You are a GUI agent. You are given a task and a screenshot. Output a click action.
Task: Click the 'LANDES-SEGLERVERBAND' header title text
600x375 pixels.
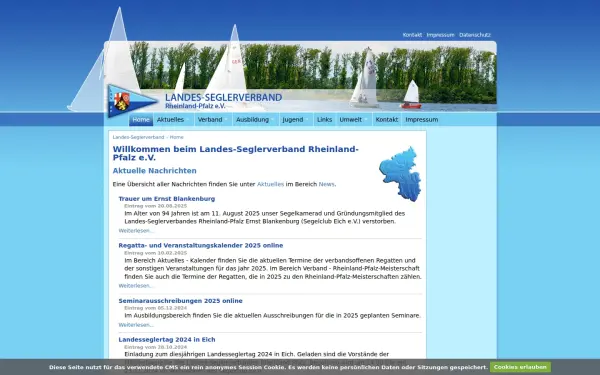tap(223, 98)
